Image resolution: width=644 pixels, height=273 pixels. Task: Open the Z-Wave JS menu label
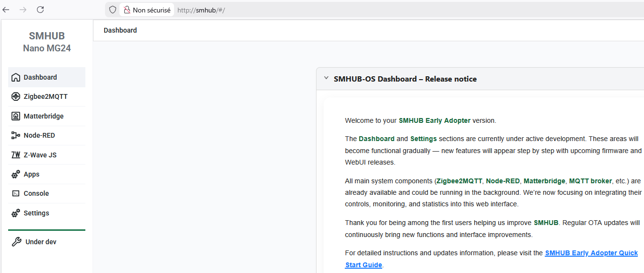point(40,155)
